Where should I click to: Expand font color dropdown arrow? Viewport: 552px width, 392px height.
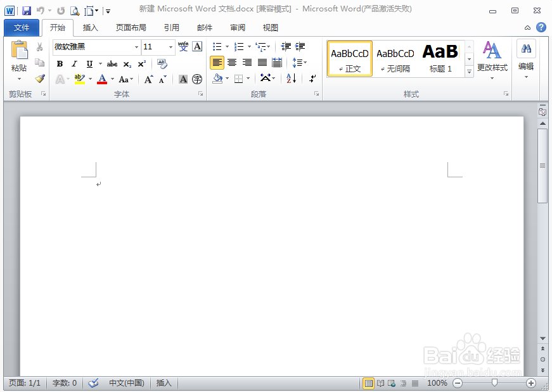click(x=113, y=79)
